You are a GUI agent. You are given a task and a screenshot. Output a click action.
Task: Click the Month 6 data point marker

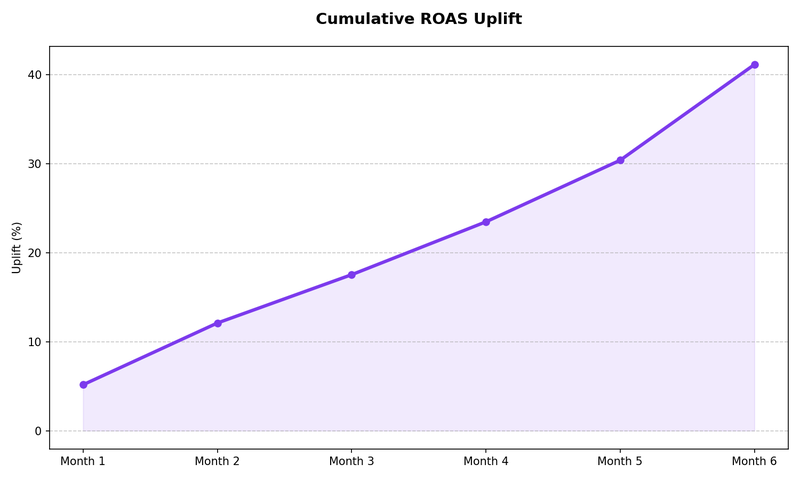pos(755,65)
